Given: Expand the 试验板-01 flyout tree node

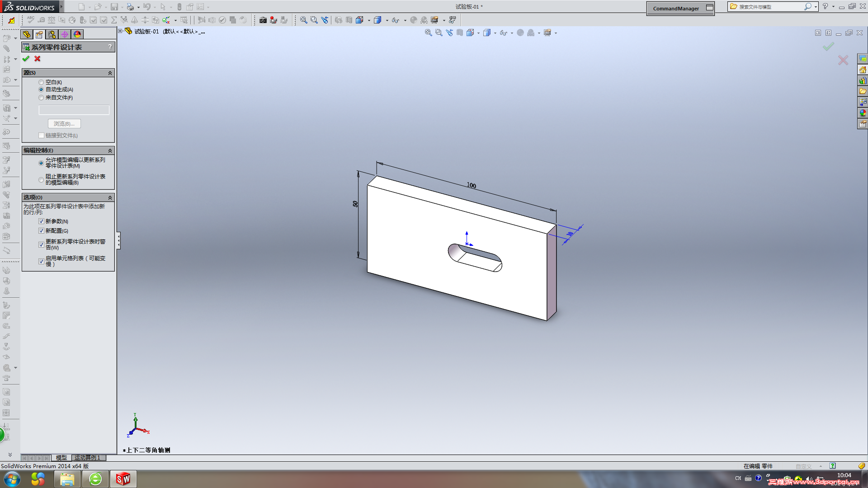Looking at the screenshot, I should [120, 31].
